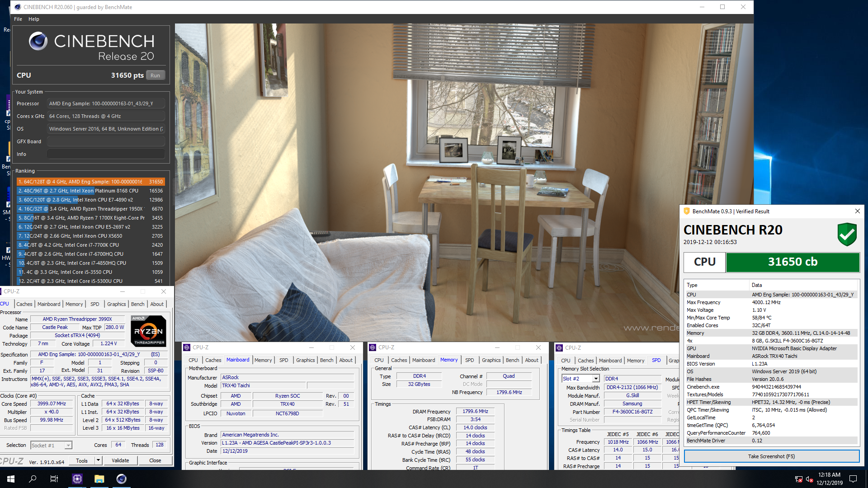Select Graphics tab in CPU-Z Mainboard window
The width and height of the screenshot is (868, 488).
tap(306, 360)
